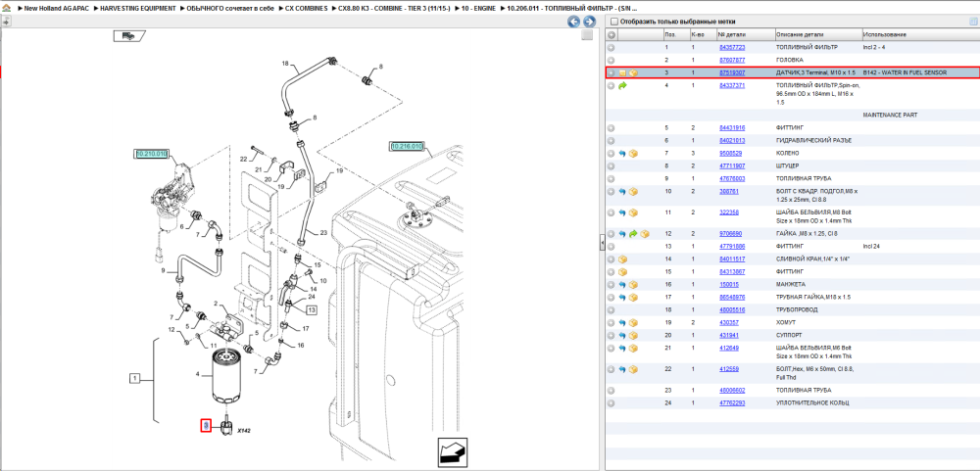Click the add-all plus icon in the table header
The height and width of the screenshot is (471, 980).
[x=612, y=35]
